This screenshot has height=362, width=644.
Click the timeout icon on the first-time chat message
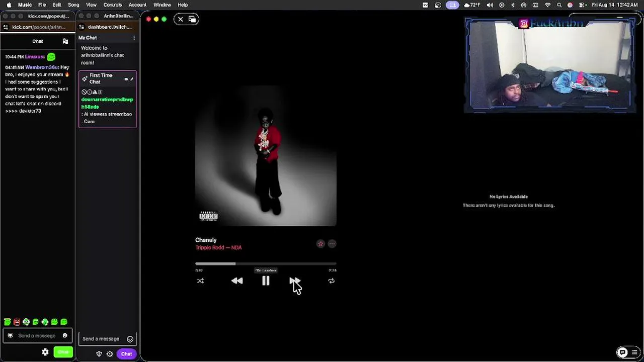pyautogui.click(x=89, y=92)
